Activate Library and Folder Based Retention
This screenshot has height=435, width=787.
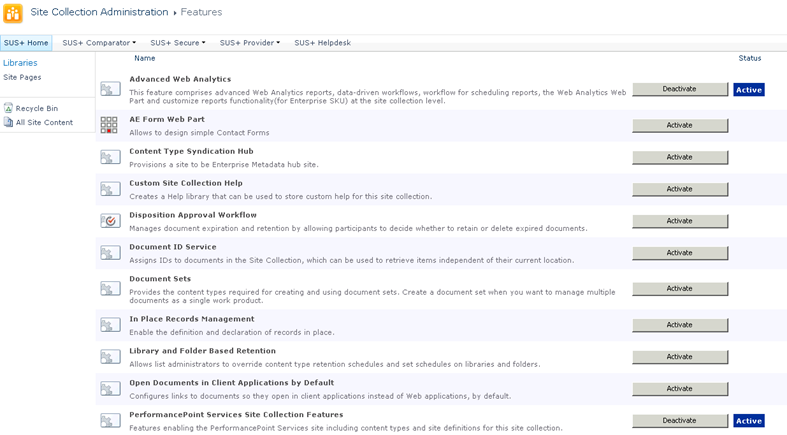click(680, 357)
